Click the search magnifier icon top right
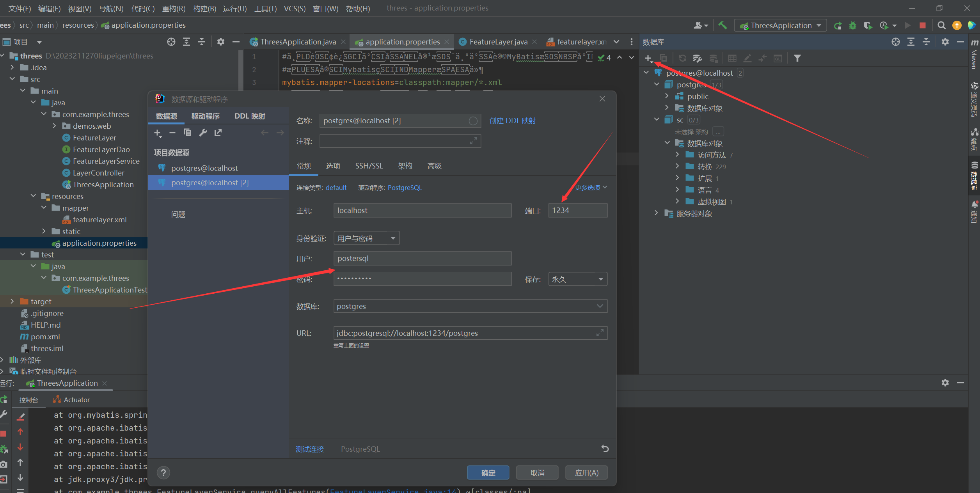The height and width of the screenshot is (493, 980). (941, 26)
